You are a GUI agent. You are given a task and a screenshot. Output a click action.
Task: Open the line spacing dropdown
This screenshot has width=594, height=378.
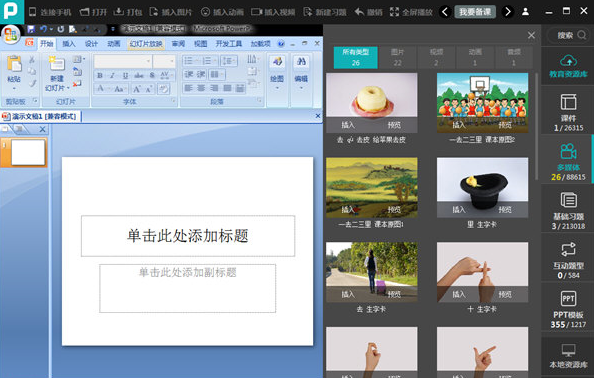(x=228, y=61)
